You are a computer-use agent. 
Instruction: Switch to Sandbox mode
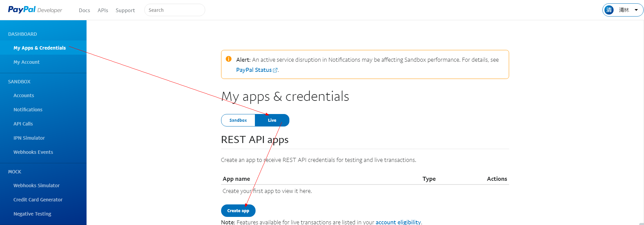point(238,120)
